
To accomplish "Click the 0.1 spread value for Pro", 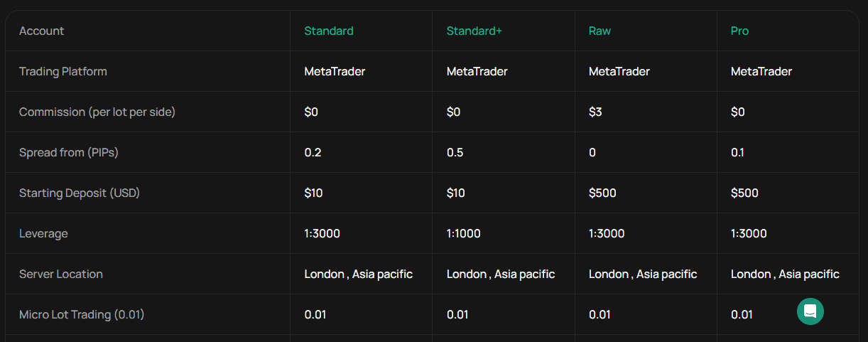I will pos(738,152).
